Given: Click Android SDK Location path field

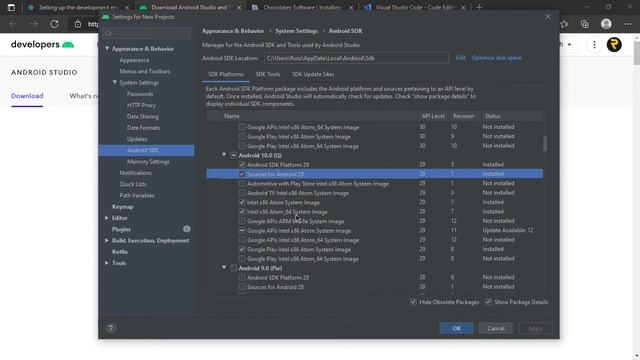Looking at the screenshot, I should [356, 58].
